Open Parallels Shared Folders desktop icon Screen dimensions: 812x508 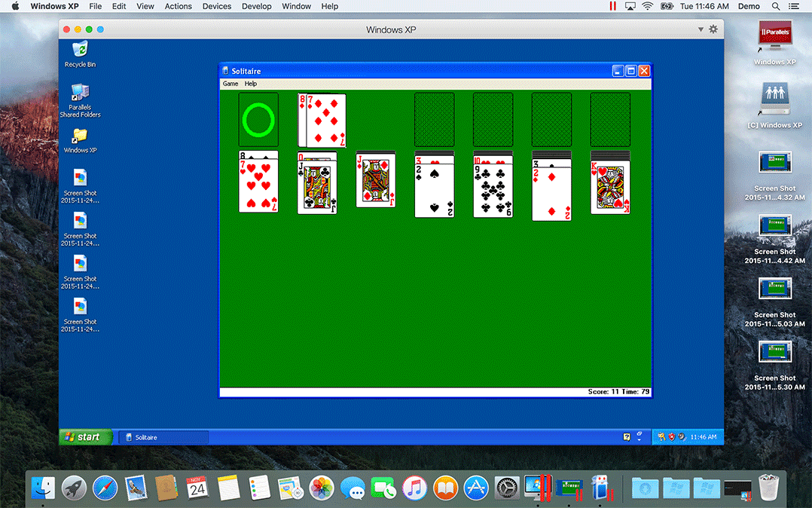[80, 100]
